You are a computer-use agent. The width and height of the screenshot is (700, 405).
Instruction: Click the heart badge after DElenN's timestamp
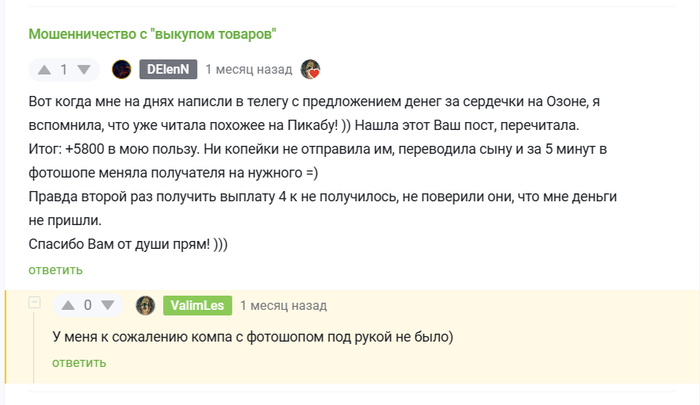[311, 70]
